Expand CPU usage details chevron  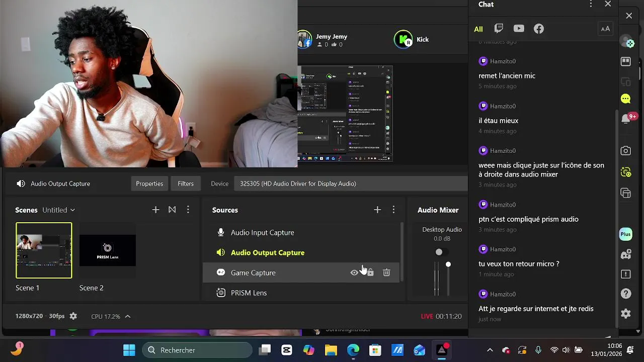[128, 316]
